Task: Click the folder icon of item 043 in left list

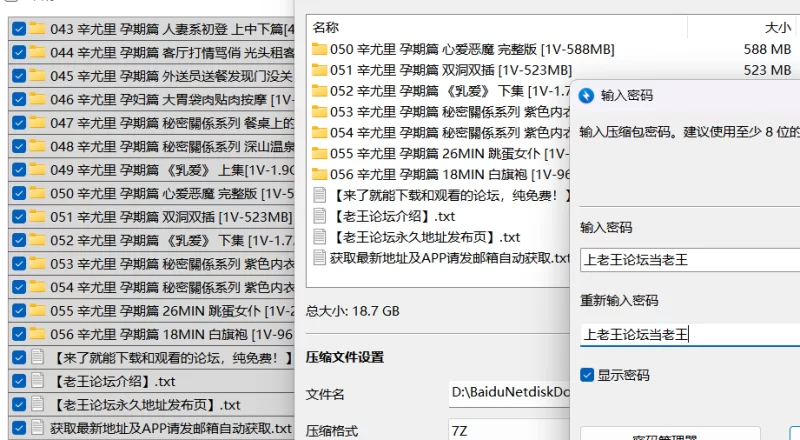Action: (x=37, y=29)
